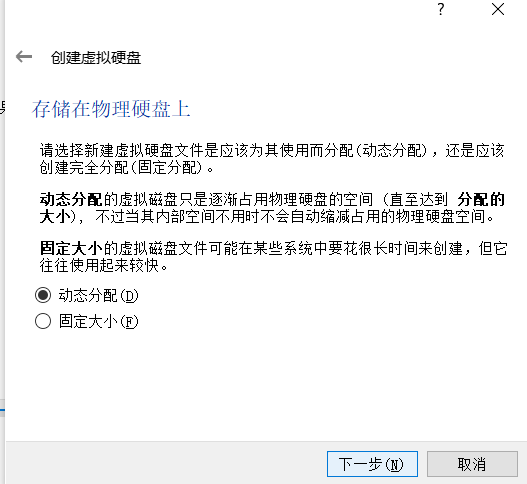Click the bold 大小 text in the second paragraph
The height and width of the screenshot is (484, 527).
pos(55,216)
